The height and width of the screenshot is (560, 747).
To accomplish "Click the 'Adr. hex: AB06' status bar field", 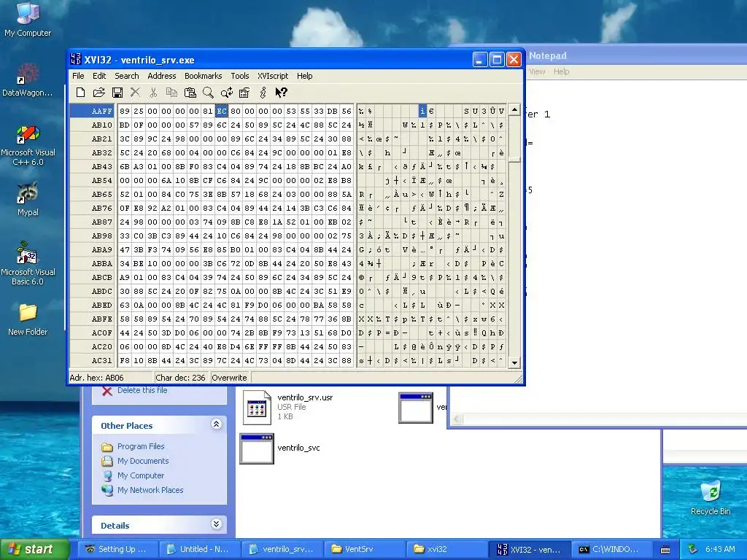I will coord(111,378).
